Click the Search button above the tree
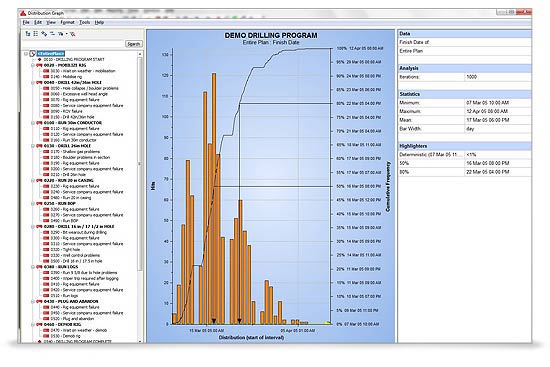Image resolution: width=550 pixels, height=367 pixels. (134, 44)
